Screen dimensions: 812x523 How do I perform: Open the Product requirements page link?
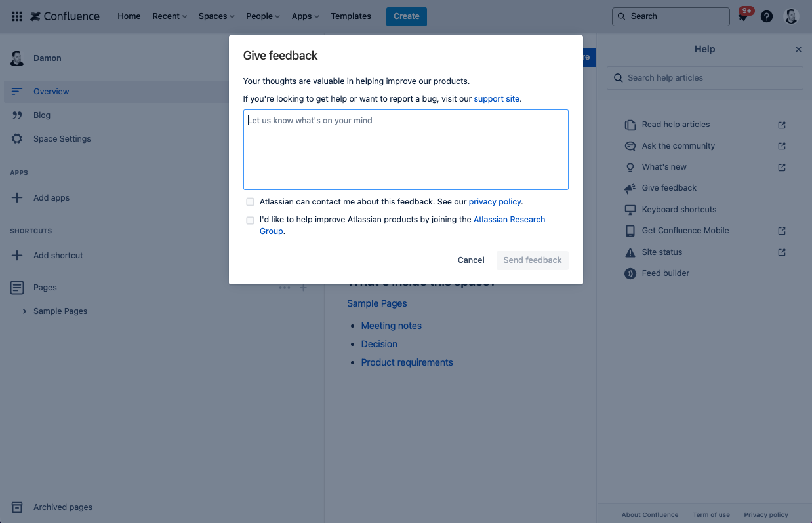[407, 362]
